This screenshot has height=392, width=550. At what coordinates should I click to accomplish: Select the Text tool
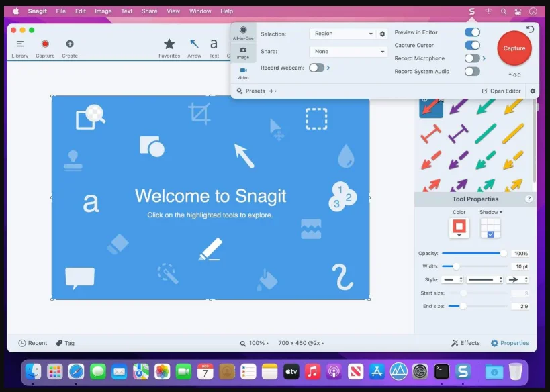point(214,49)
